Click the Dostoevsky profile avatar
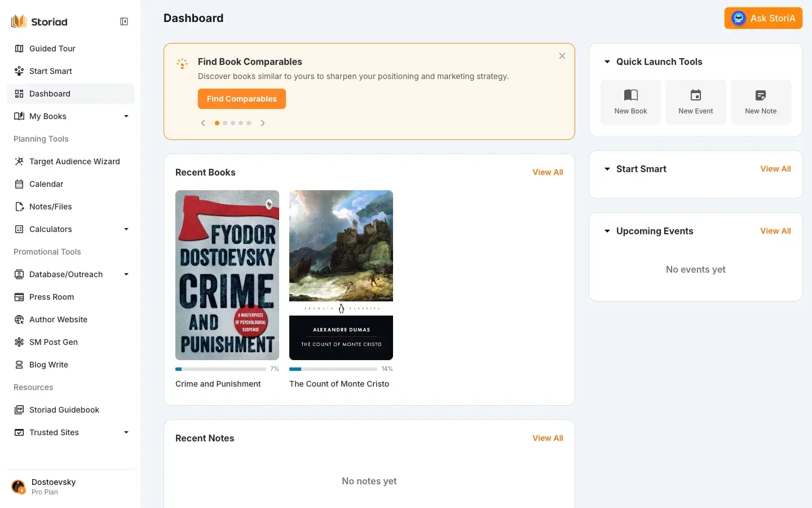 click(19, 487)
